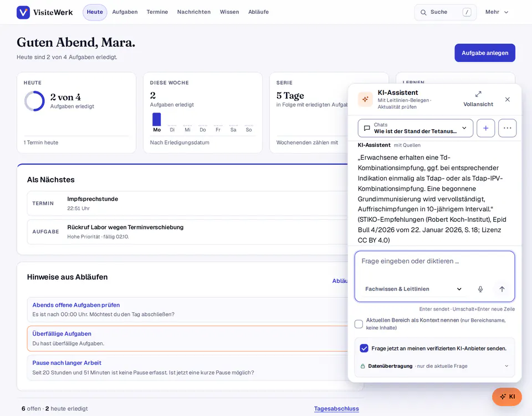Go to the Termine tab
Screen dimensions: 532x416
(x=157, y=12)
